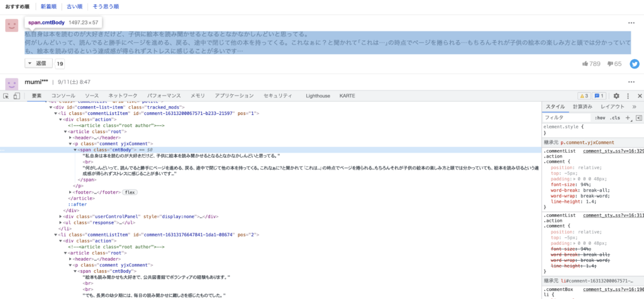Activate the element inspector picker icon
Screen dimensions: 644x299
pyautogui.click(x=6, y=96)
